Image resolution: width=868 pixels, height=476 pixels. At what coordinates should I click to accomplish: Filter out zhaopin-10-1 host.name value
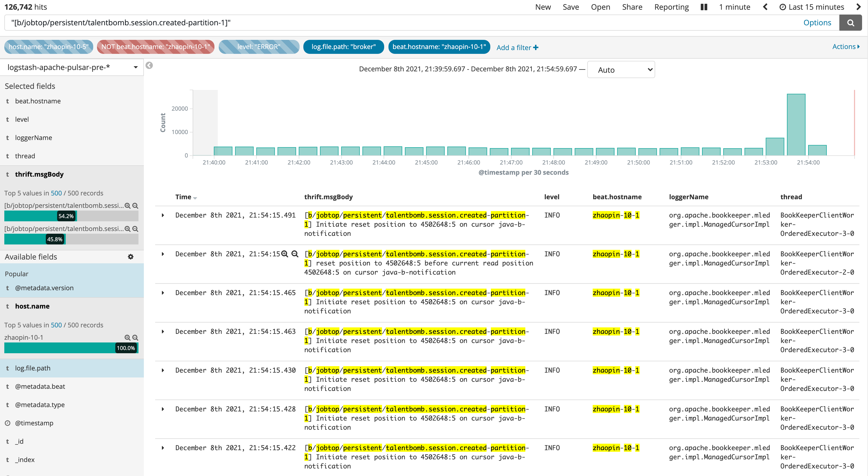(x=135, y=338)
